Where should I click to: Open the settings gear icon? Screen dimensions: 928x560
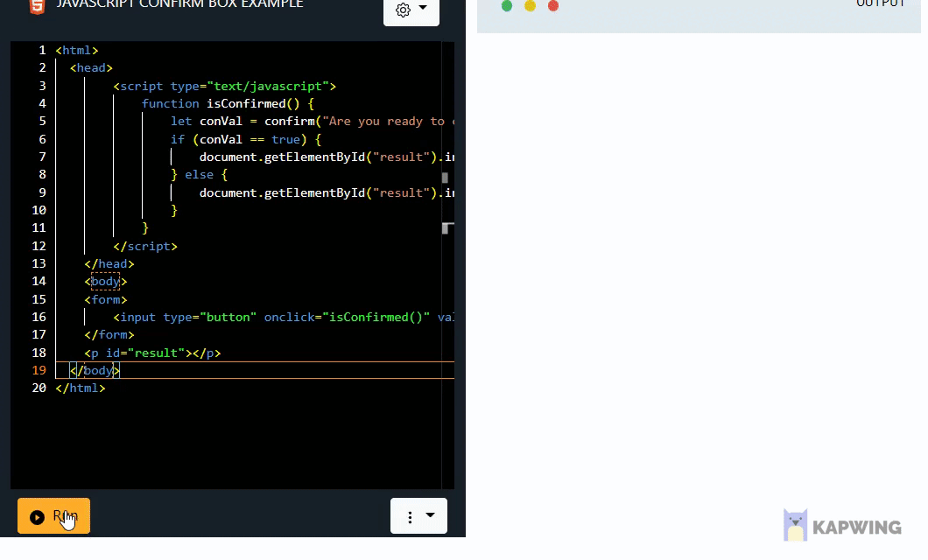[x=402, y=10]
